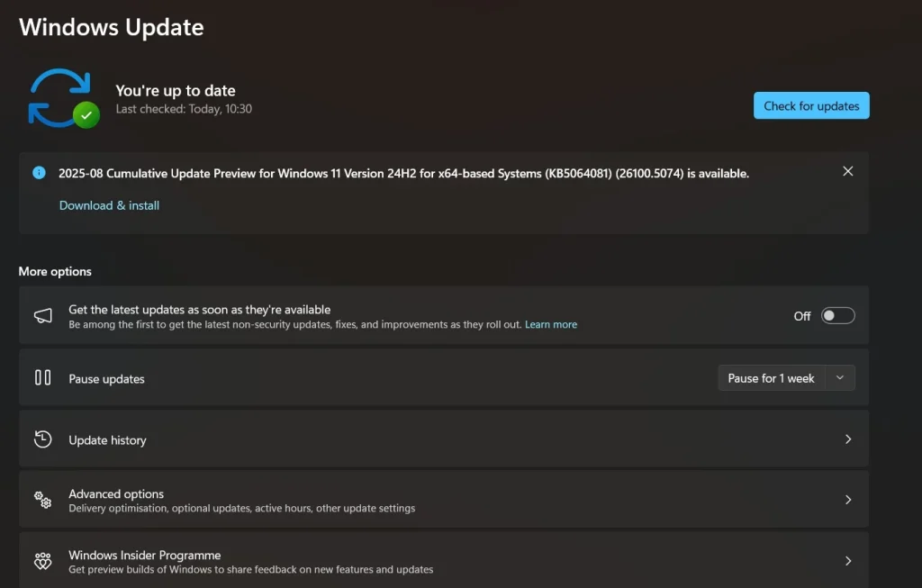The width and height of the screenshot is (922, 588).
Task: Expand Update history with its chevron
Action: coord(847,439)
